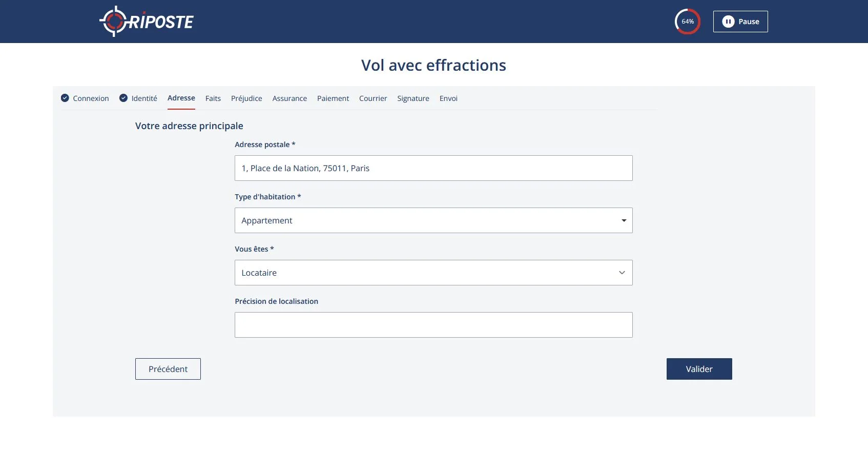Click the Identité completed checkmark icon
This screenshot has height=454, width=868.
point(123,98)
